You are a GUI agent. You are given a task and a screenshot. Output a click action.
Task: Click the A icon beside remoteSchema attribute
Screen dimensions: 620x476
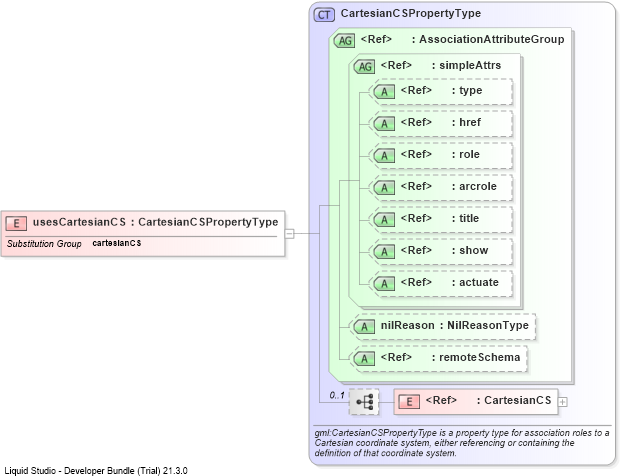tap(364, 359)
